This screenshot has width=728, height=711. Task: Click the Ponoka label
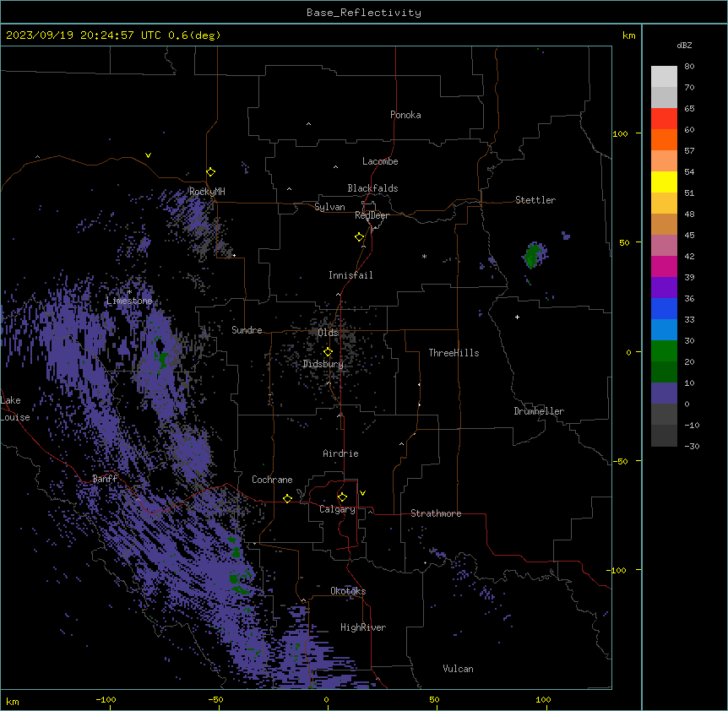click(405, 115)
